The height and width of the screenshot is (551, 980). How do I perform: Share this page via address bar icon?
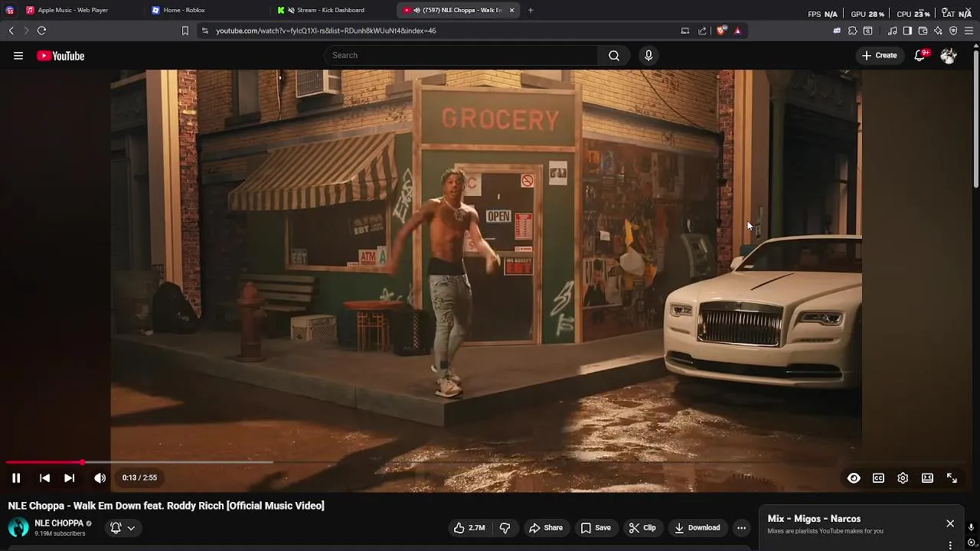pos(702,31)
